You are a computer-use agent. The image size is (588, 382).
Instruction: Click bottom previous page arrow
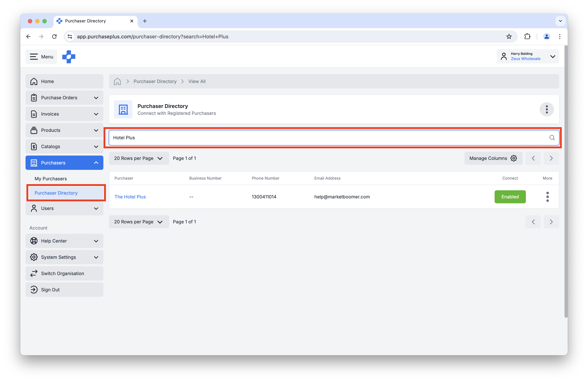point(533,222)
